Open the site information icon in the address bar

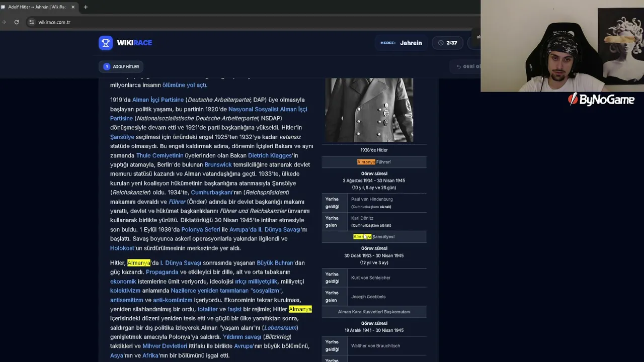coord(32,22)
